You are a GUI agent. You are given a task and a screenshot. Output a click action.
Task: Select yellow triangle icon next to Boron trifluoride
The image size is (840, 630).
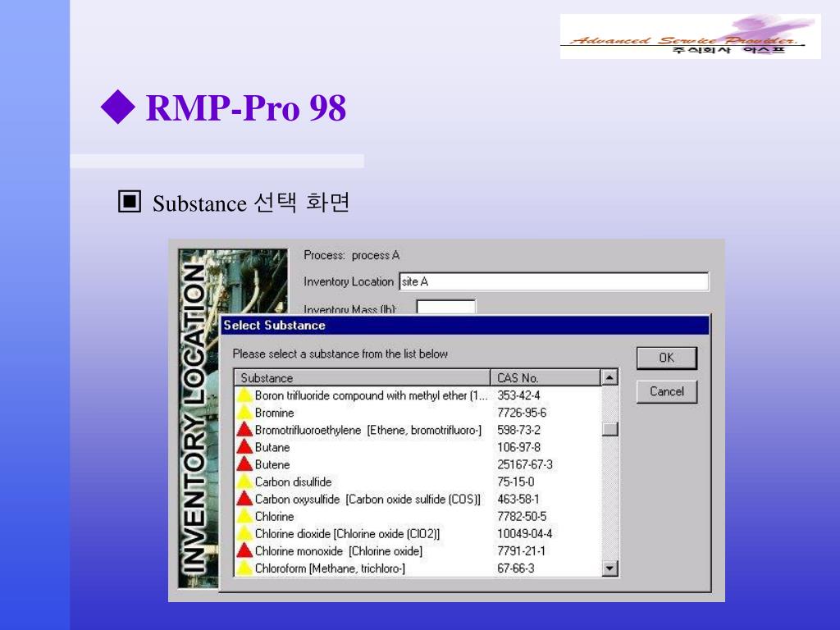point(244,395)
